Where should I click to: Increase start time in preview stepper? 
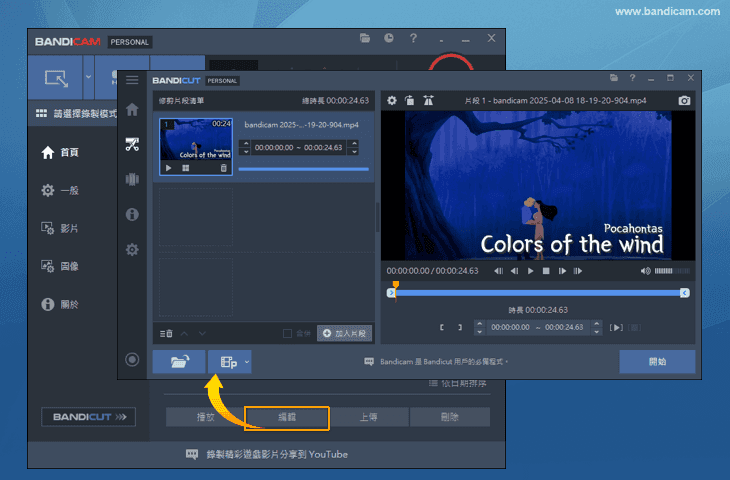tap(480, 323)
